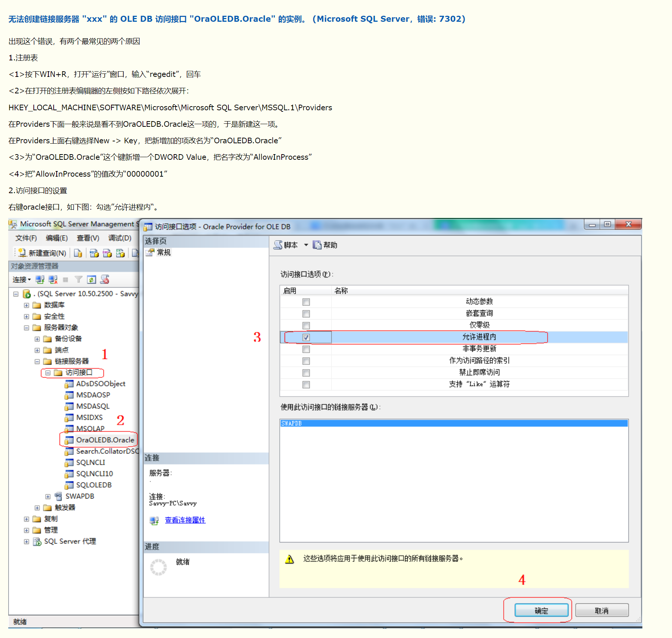Enable Non-transacted updates checkbox (非事务更新)
Viewport: 672px width, 638px height.
tap(306, 349)
